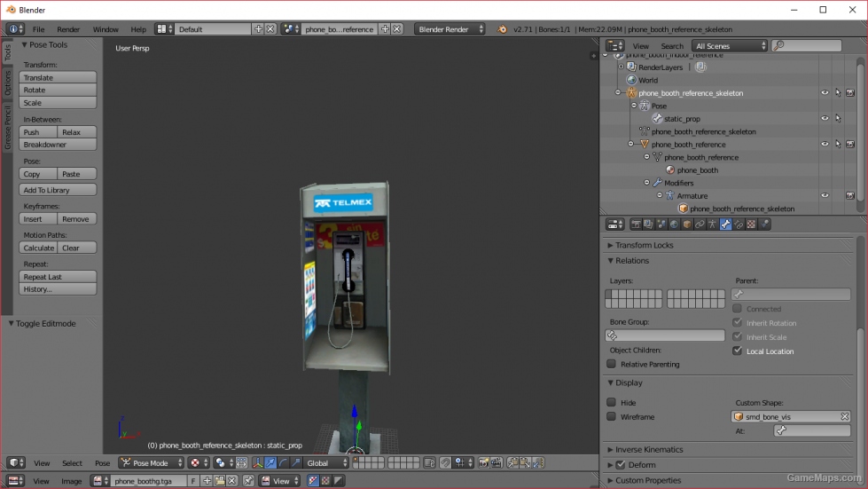Screen dimensions: 868x489
Task: Open the Select menu in 3D view header
Action: [x=72, y=463]
